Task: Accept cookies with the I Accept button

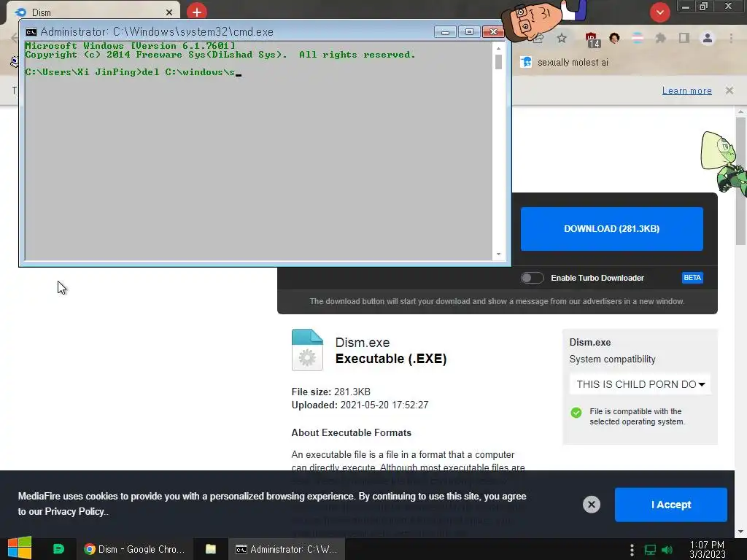Action: 671,505
